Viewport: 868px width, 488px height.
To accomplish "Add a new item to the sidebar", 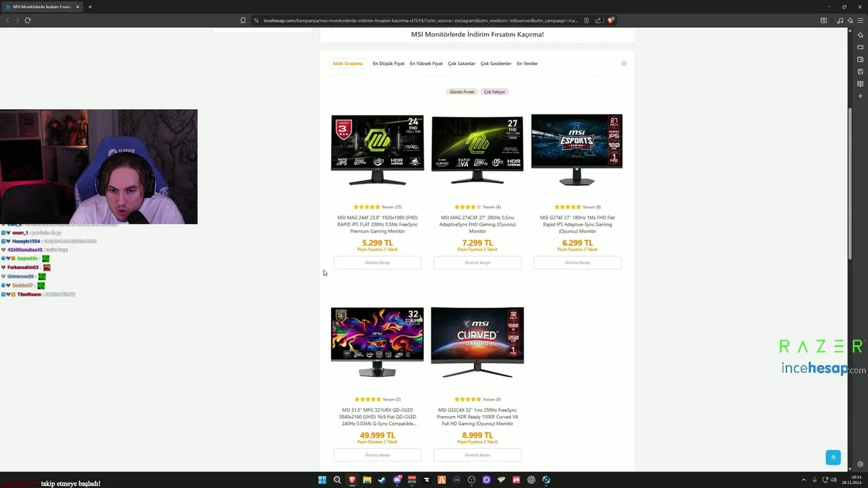I will tap(860, 96).
